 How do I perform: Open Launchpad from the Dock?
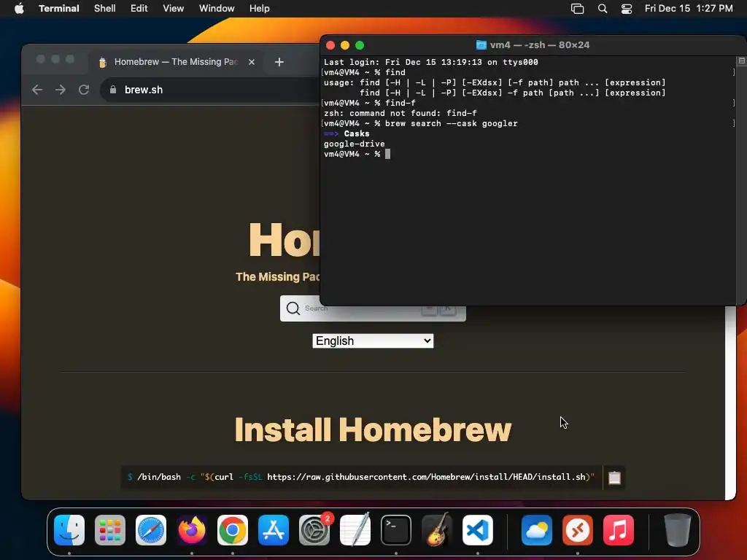[110, 530]
